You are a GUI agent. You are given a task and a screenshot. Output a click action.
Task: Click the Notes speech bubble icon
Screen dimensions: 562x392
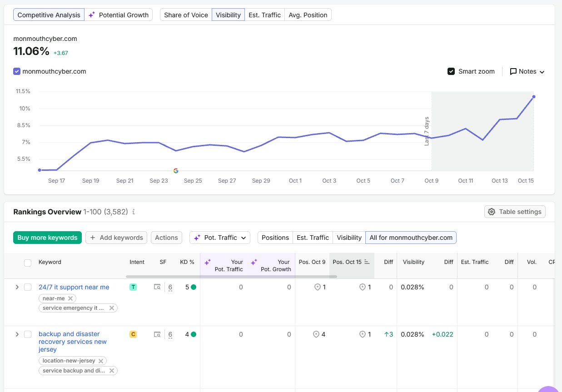(513, 71)
